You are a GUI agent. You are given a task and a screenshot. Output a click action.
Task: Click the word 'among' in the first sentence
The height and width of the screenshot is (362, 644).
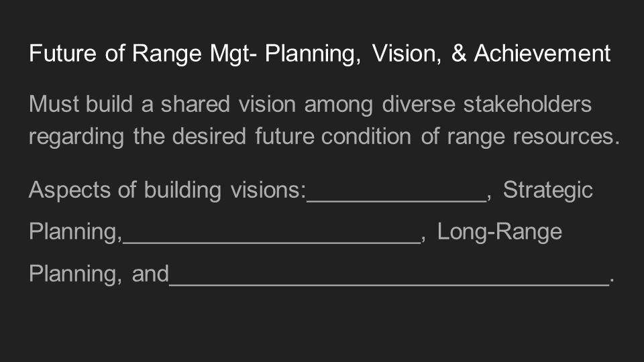338,105
